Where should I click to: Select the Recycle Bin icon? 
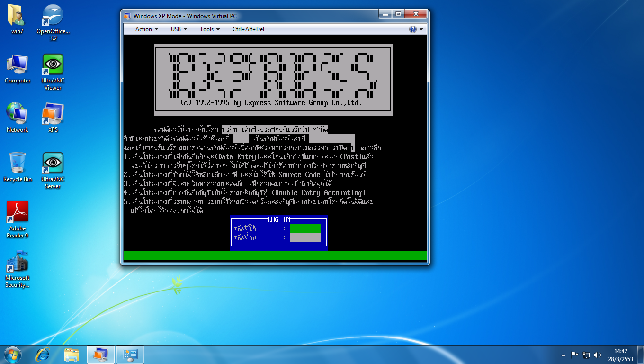18,167
